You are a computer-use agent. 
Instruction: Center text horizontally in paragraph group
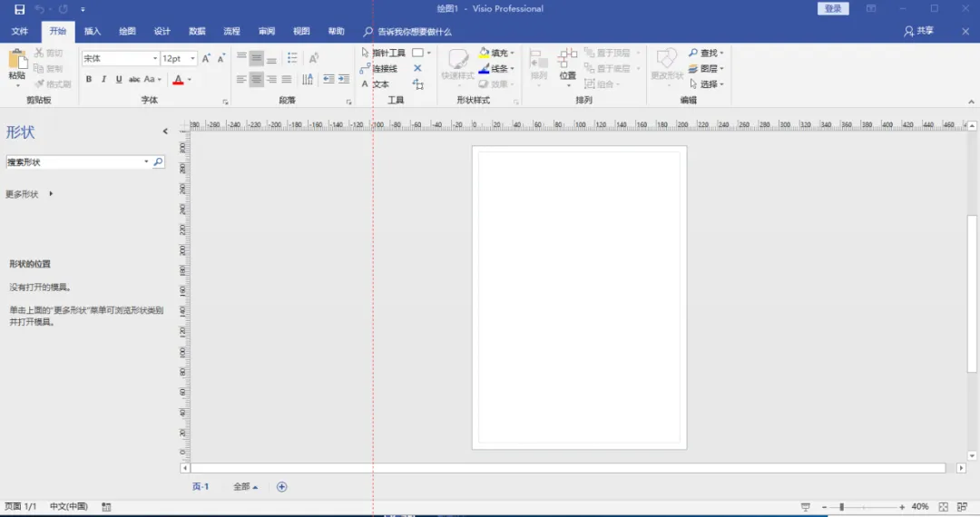point(256,79)
